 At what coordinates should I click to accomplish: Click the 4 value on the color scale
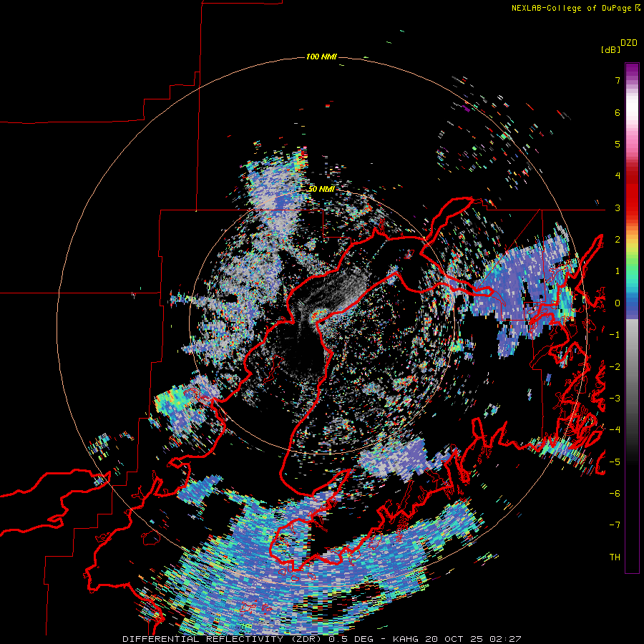[618, 176]
